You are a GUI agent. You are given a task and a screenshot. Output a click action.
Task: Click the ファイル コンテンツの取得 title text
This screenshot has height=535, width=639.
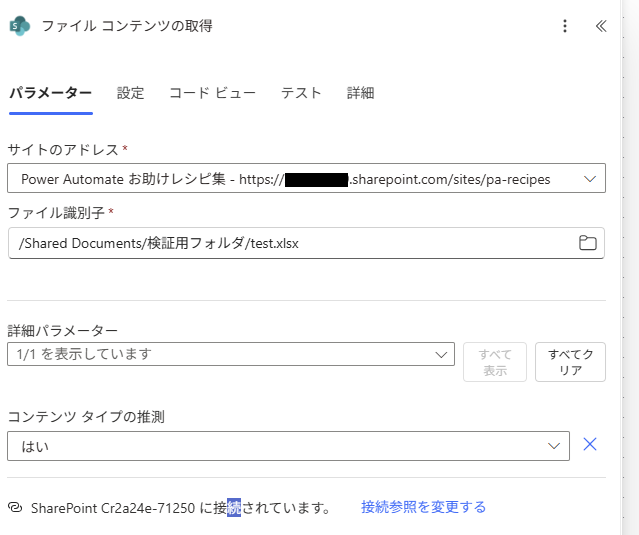coord(127,26)
